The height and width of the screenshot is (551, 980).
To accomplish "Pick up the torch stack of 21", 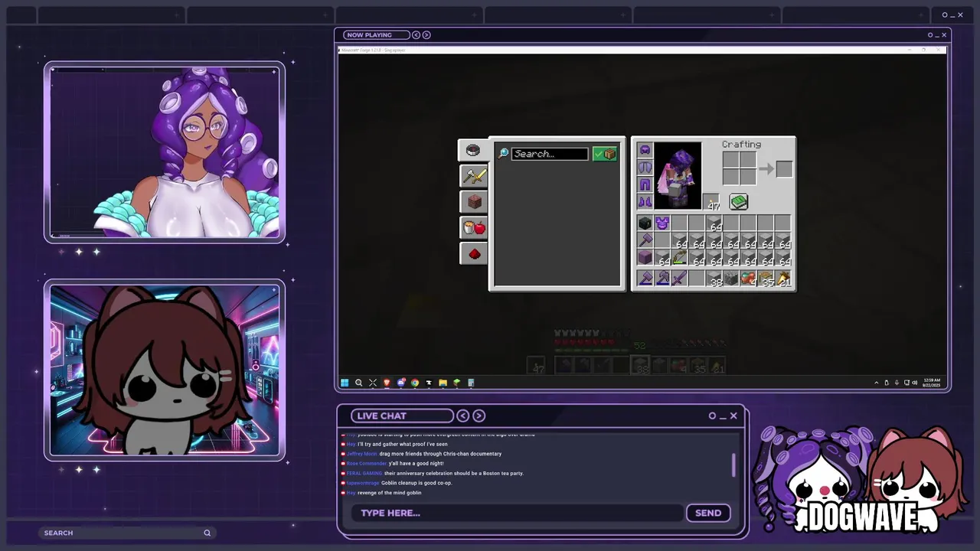I will click(x=784, y=279).
